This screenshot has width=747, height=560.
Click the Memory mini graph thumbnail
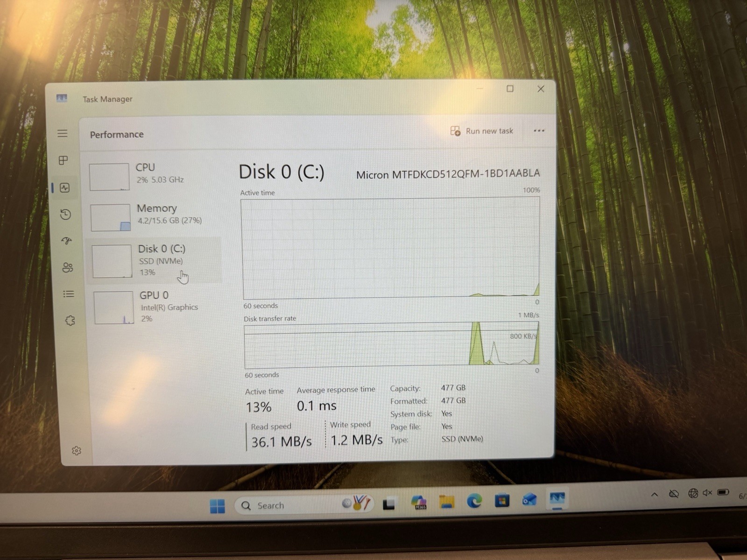click(111, 217)
